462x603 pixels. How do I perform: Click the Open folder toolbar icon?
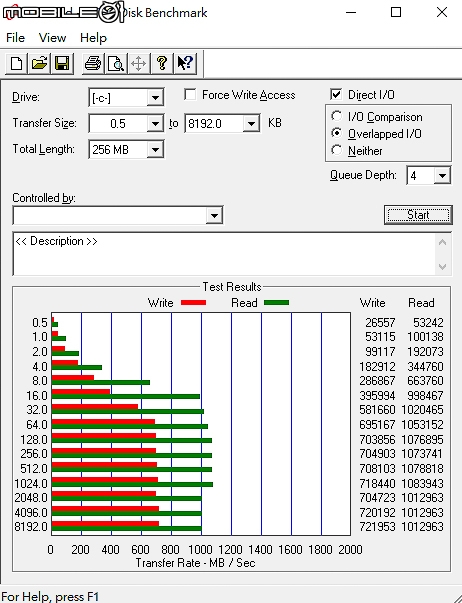point(39,63)
